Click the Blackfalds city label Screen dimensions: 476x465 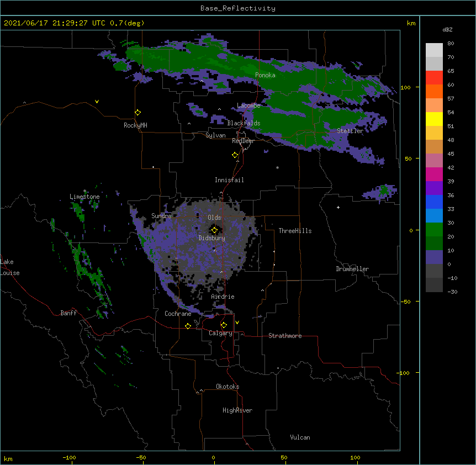click(244, 123)
